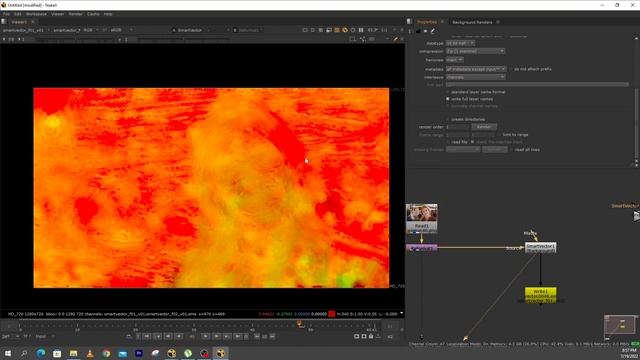
Task: Click the yellow ring icon in the viewer toolbar
Action: coord(345,30)
